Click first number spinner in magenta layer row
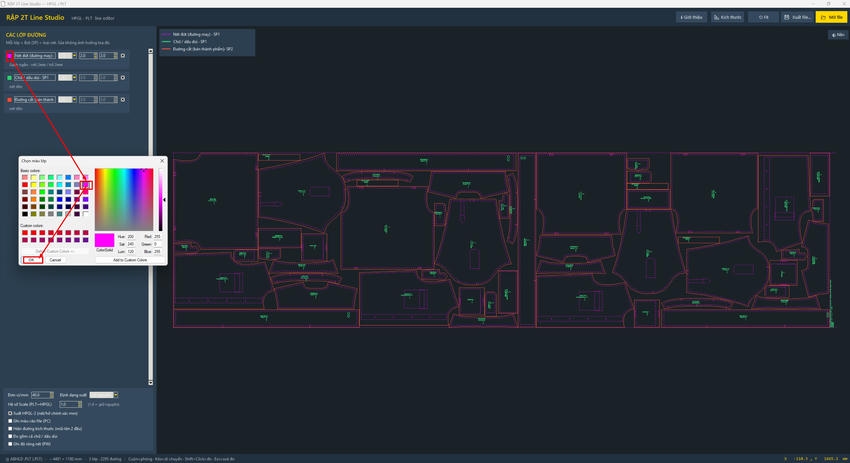 tap(88, 56)
